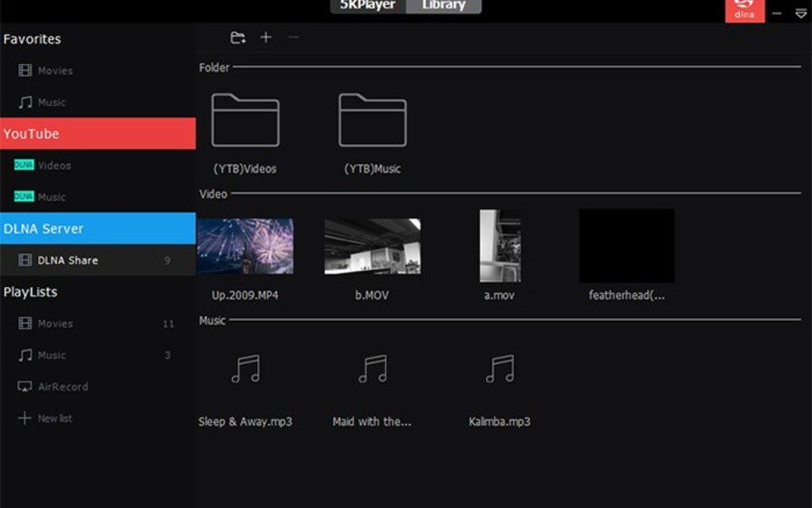The width and height of the screenshot is (812, 508).
Task: Click the (YTB)Videos folder label
Action: tap(245, 168)
